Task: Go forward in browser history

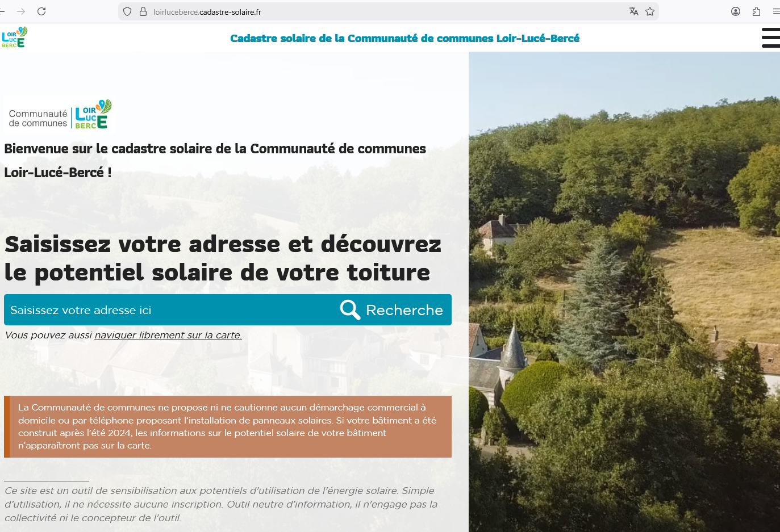Action: (x=21, y=11)
